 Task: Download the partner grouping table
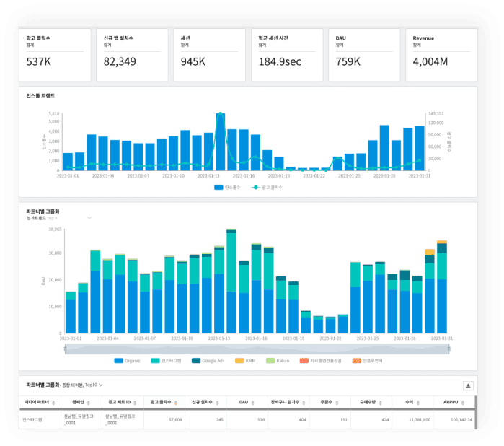point(468,385)
